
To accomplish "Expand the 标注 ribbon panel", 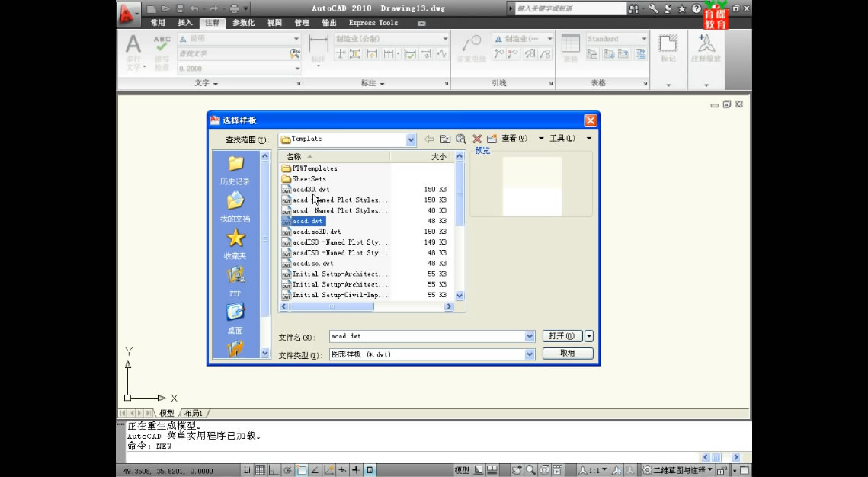I will pyautogui.click(x=373, y=83).
